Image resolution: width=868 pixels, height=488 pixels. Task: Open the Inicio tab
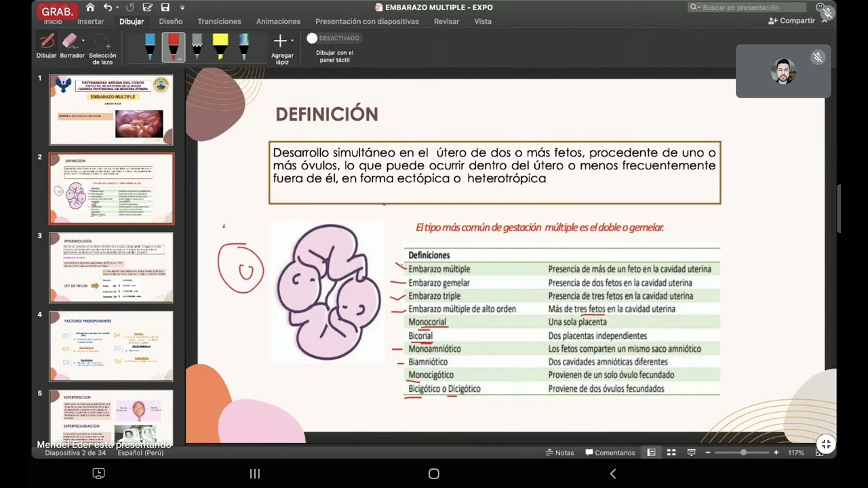(53, 21)
